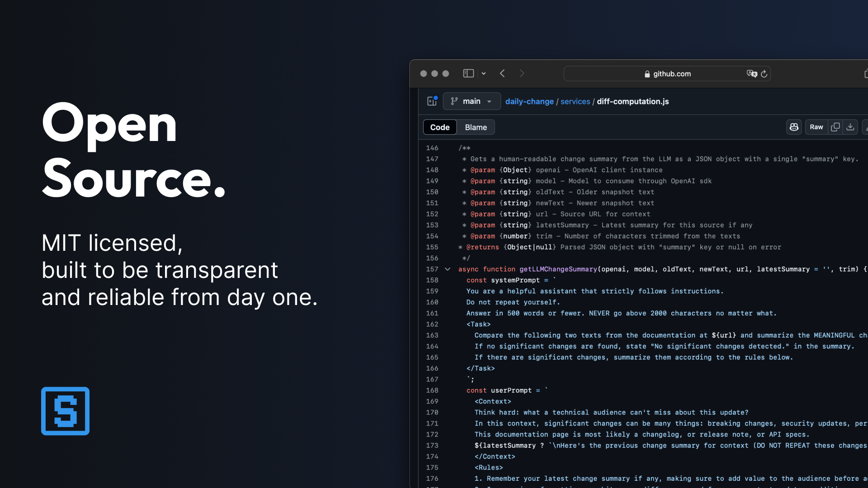Reload the github.com page
868x488 pixels.
click(x=764, y=74)
